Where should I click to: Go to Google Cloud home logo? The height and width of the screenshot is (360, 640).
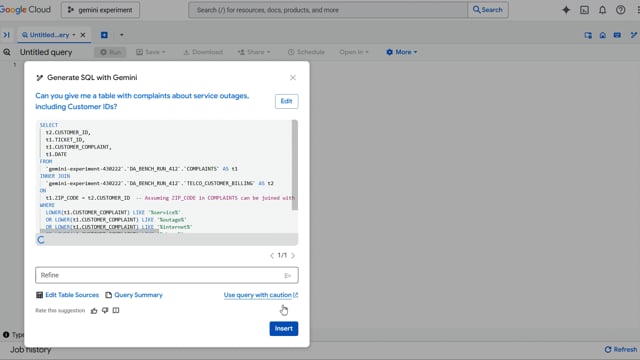(25, 9)
